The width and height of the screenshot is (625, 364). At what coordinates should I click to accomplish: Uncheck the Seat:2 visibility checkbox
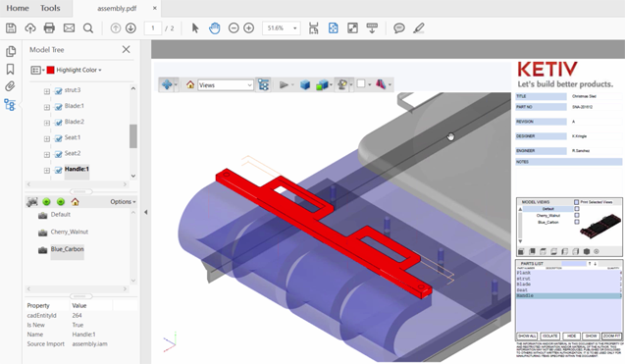58,154
